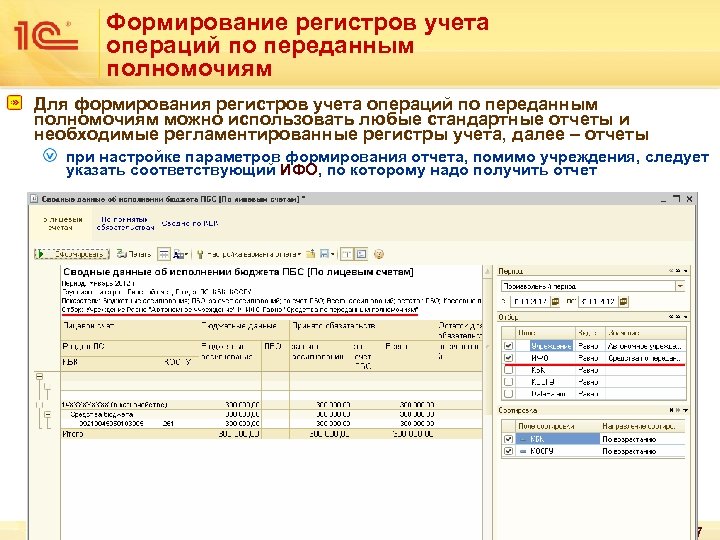Click the report title text in the spreadsheet
Screen dimensions: 720x540
click(238, 272)
